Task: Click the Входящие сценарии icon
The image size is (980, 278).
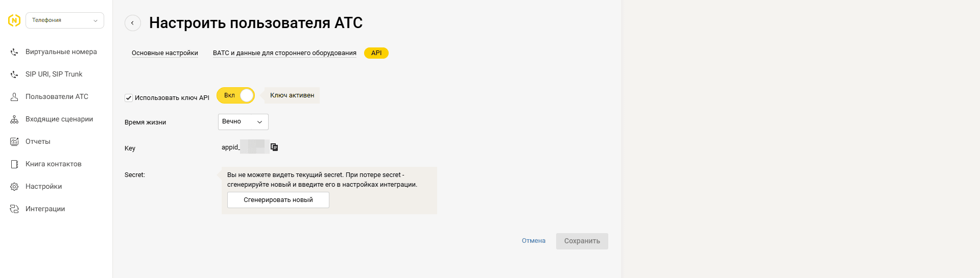Action: 14,119
